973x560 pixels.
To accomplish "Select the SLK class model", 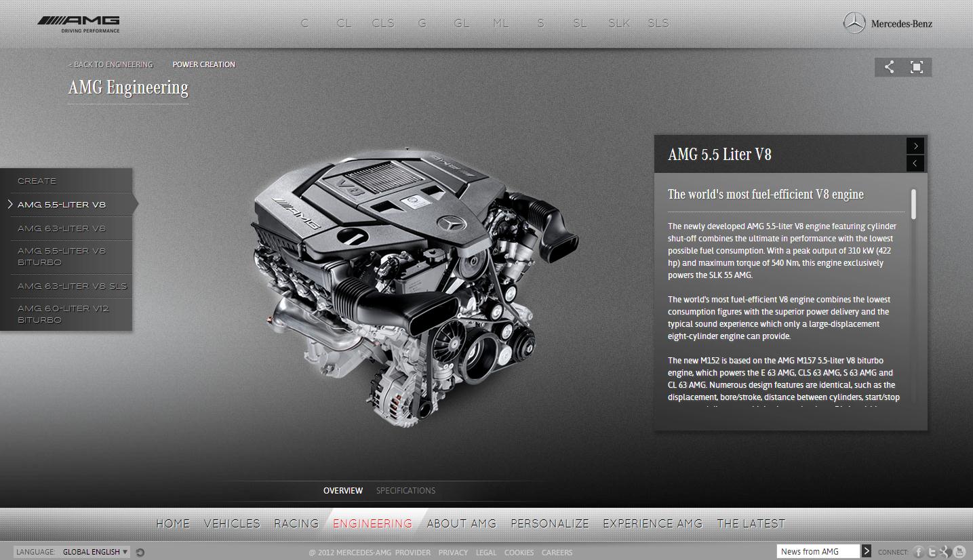I will 619,23.
